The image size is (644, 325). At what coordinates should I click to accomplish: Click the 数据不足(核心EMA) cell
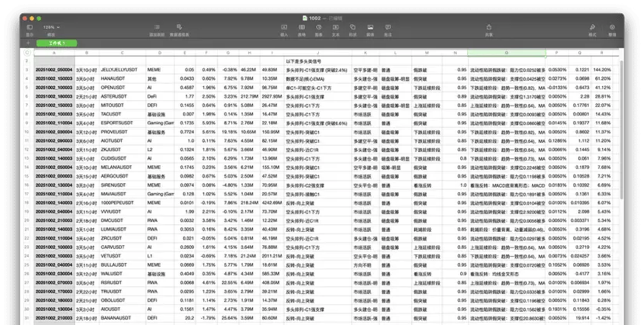click(x=318, y=79)
